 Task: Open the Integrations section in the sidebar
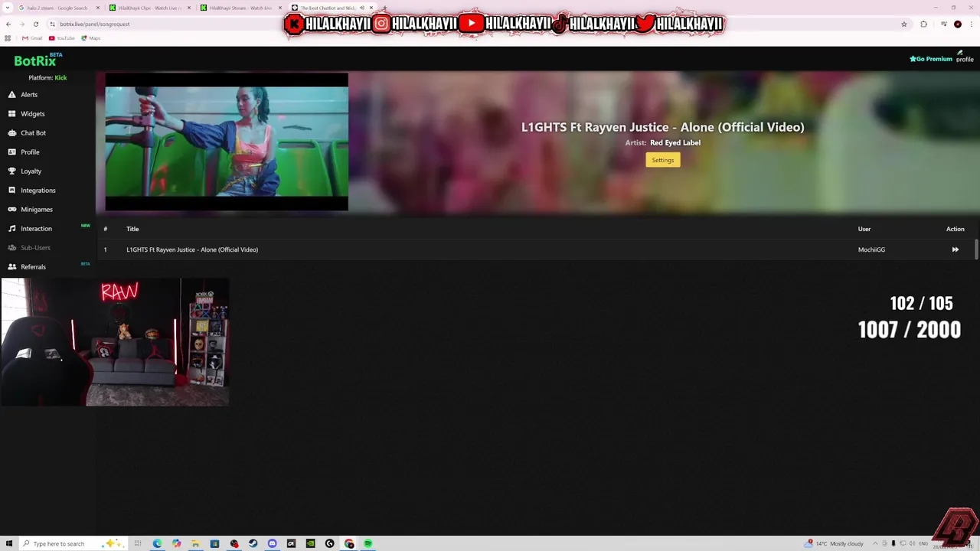coord(31,191)
